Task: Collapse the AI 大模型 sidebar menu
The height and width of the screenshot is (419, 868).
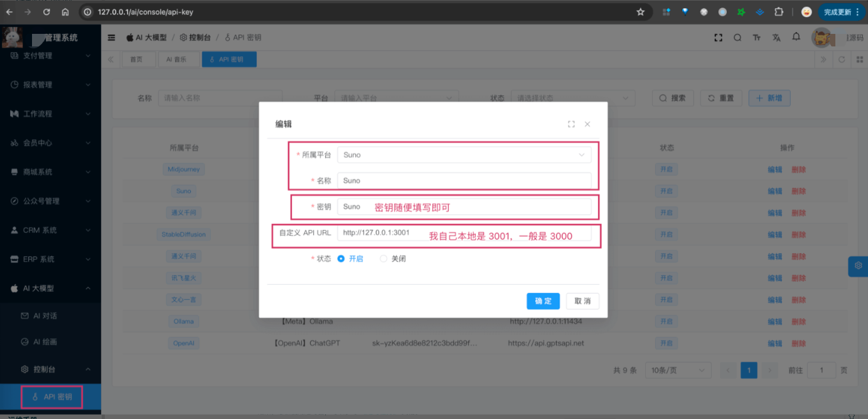Action: [x=50, y=289]
